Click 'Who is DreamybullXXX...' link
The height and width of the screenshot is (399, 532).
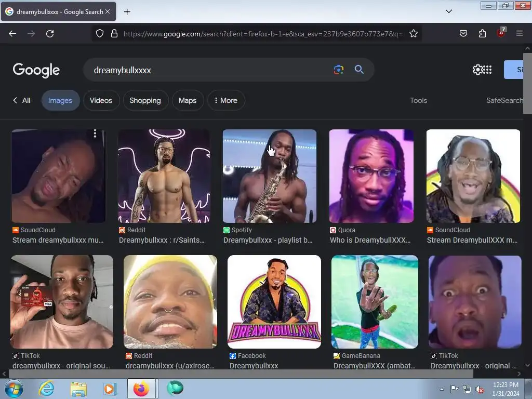click(370, 240)
